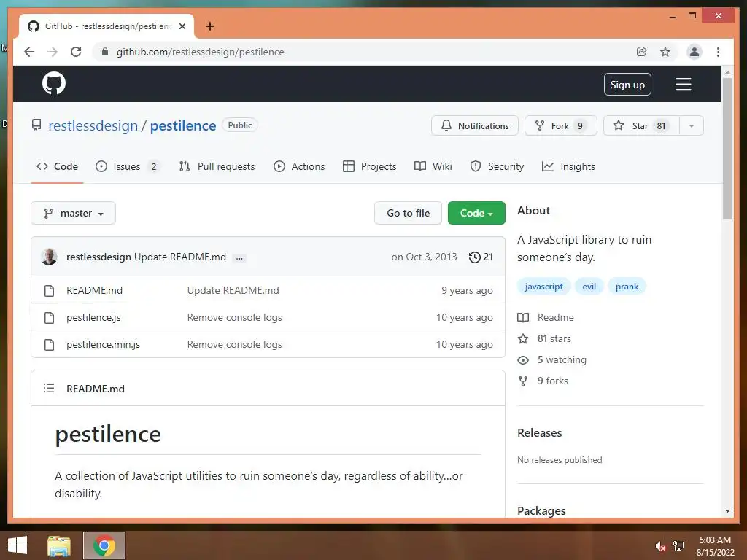Open the Projects tab
747x560 pixels.
tap(370, 166)
